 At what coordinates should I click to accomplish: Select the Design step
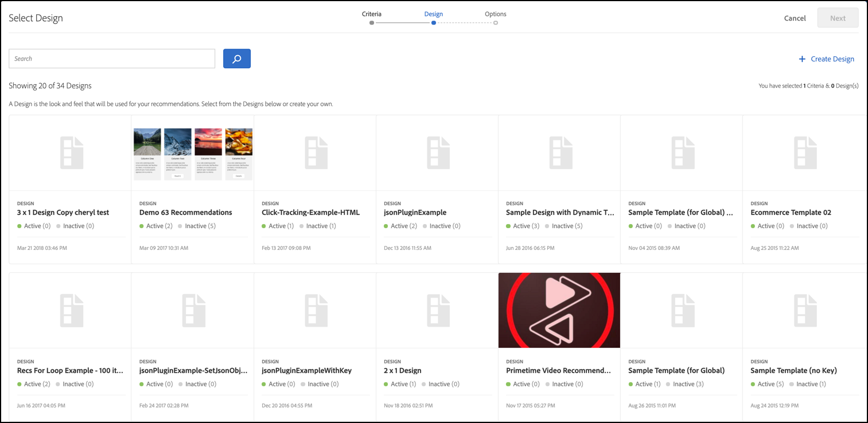tap(434, 14)
